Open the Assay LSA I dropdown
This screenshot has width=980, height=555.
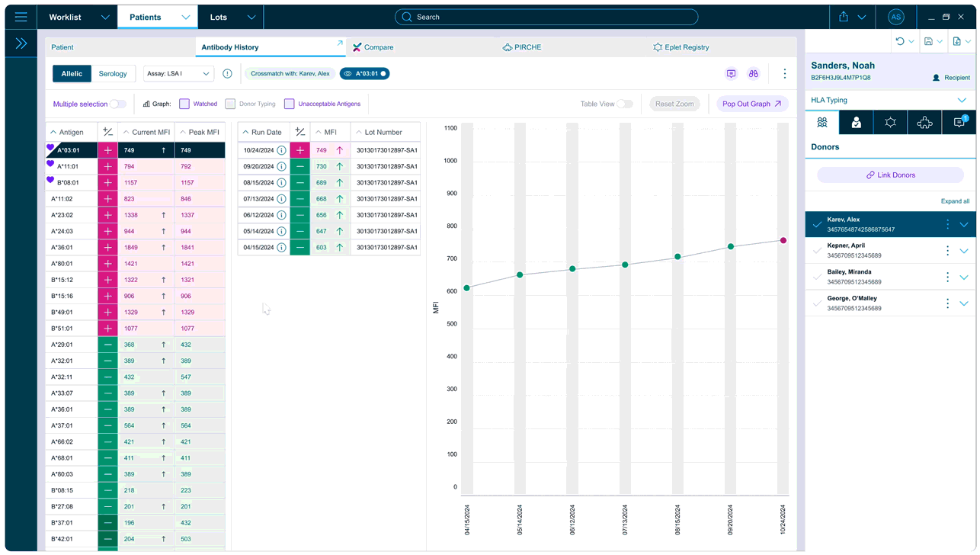coord(178,74)
